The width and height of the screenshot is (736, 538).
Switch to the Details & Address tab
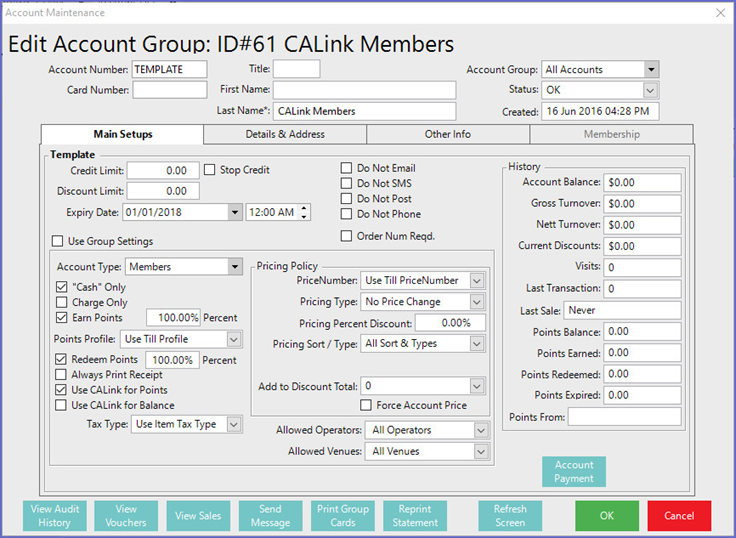tap(285, 134)
